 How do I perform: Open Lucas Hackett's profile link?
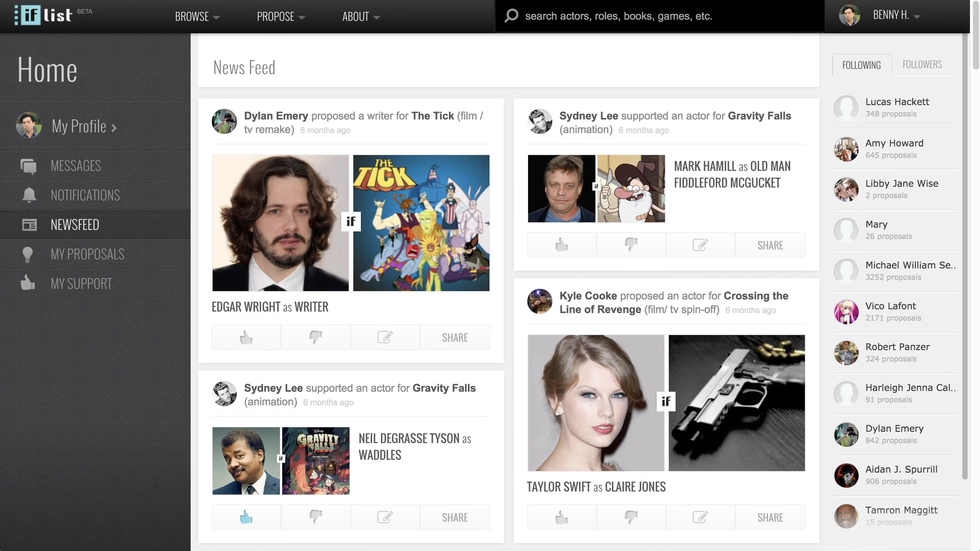coord(897,102)
